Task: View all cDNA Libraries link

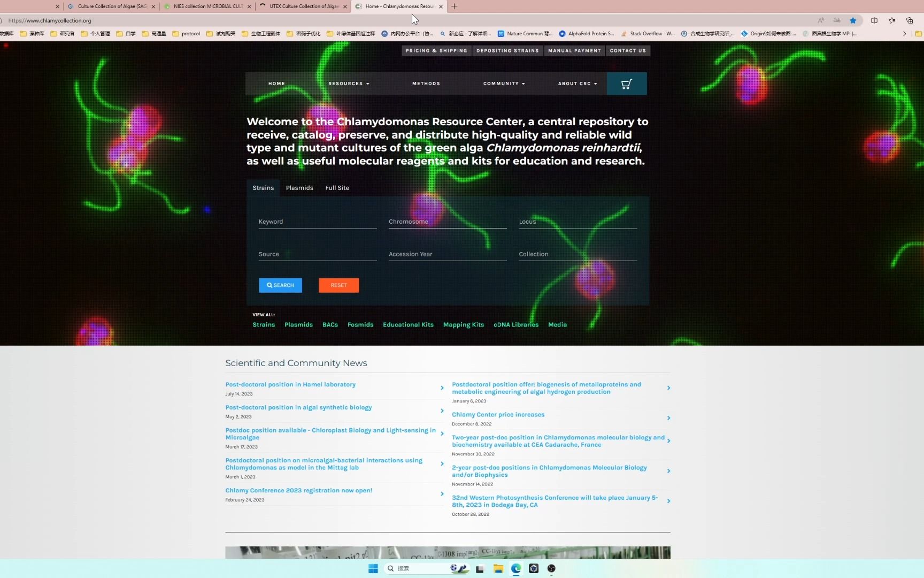Action: [x=516, y=325]
